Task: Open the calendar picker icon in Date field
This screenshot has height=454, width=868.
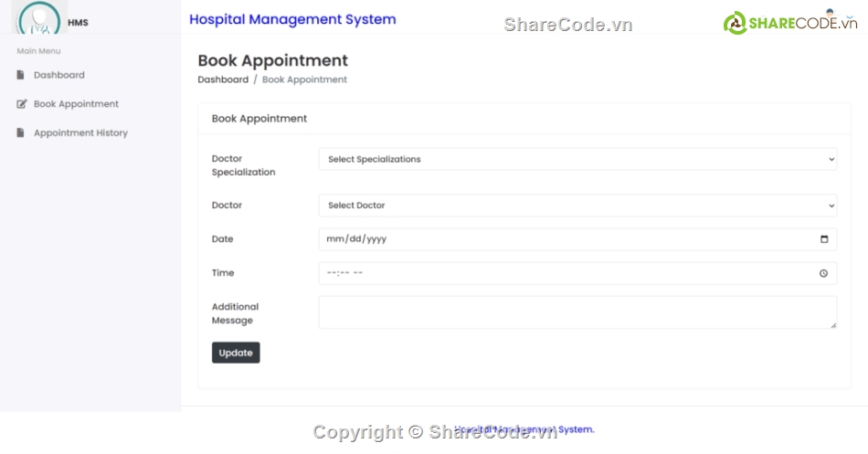Action: point(824,239)
